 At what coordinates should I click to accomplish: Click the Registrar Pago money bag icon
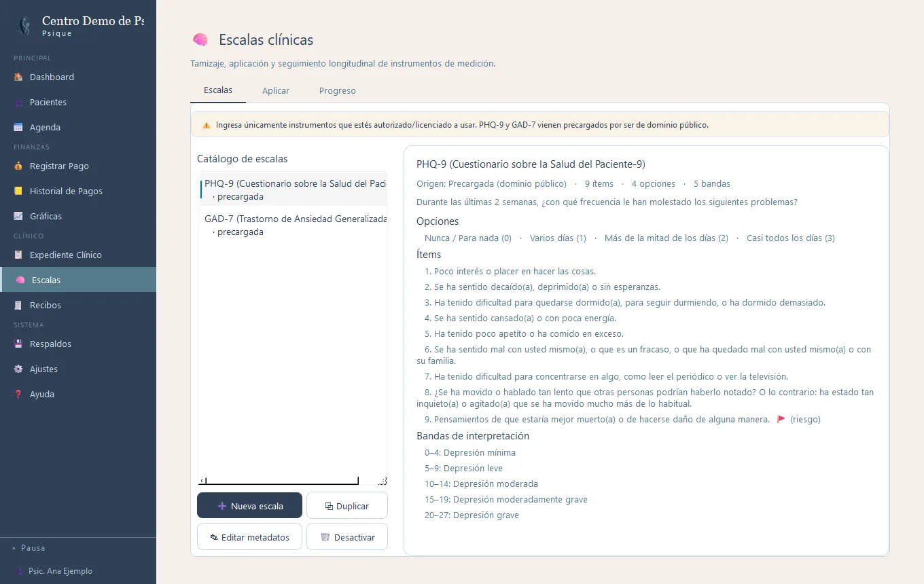[x=18, y=166]
